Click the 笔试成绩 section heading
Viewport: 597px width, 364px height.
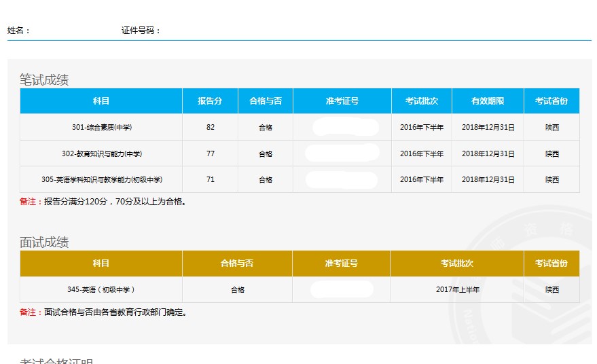tap(44, 80)
